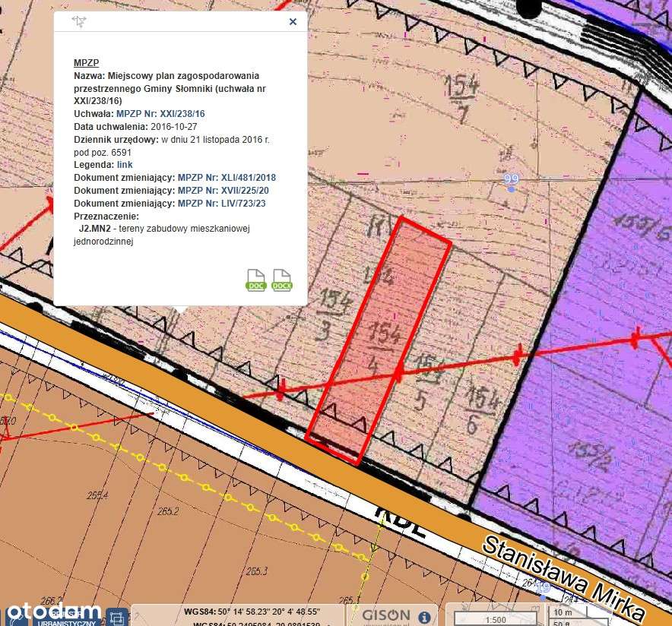Click the 1:500 map scale field
Screen dimensions: 672x626
click(496, 619)
